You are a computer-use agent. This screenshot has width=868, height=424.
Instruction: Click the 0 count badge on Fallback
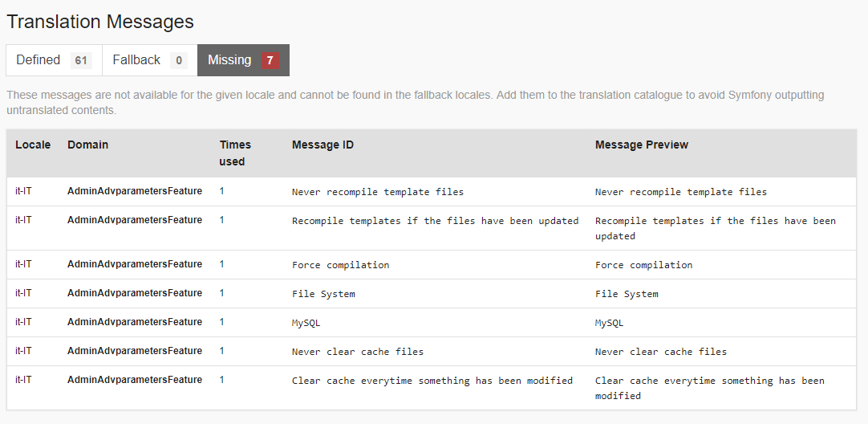point(178,60)
